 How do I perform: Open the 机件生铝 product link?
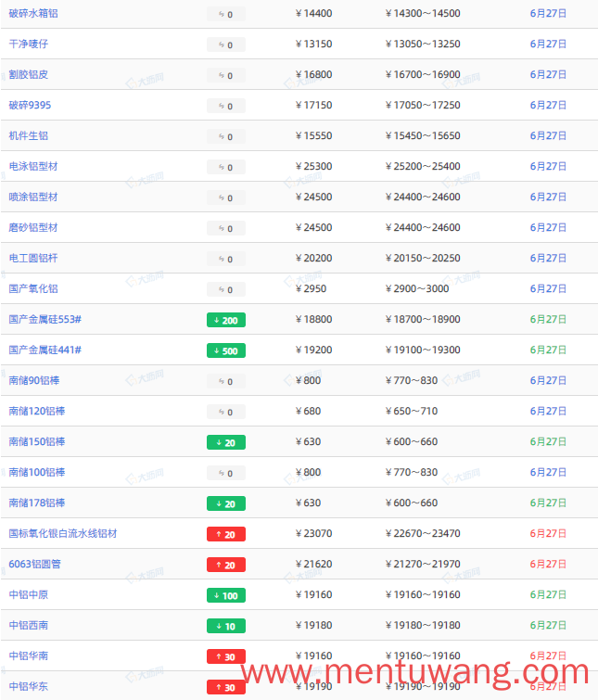[x=29, y=135]
